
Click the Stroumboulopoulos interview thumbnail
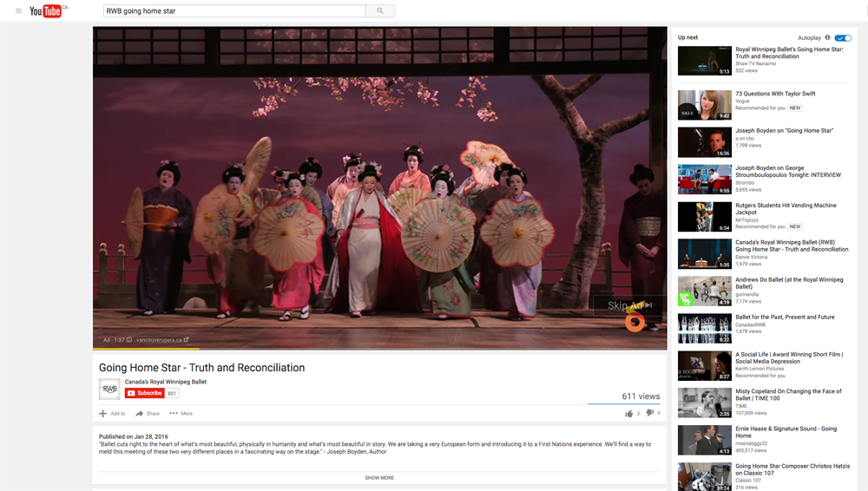click(705, 180)
